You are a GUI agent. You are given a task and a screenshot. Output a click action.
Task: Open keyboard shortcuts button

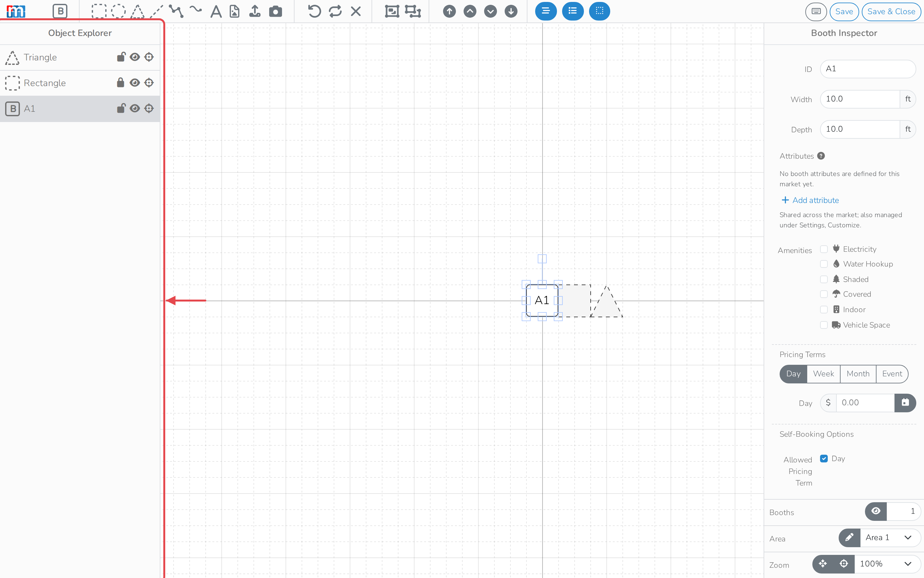click(816, 12)
